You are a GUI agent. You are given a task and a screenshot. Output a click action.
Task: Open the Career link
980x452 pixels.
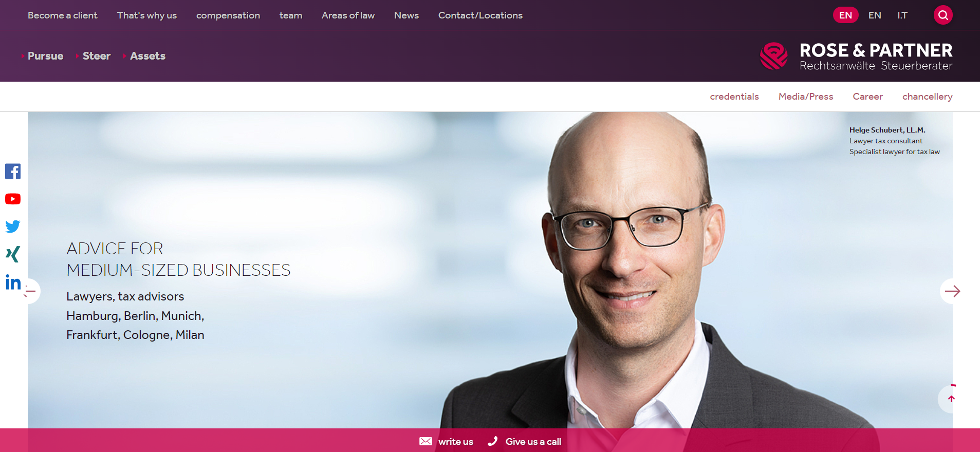pos(867,97)
